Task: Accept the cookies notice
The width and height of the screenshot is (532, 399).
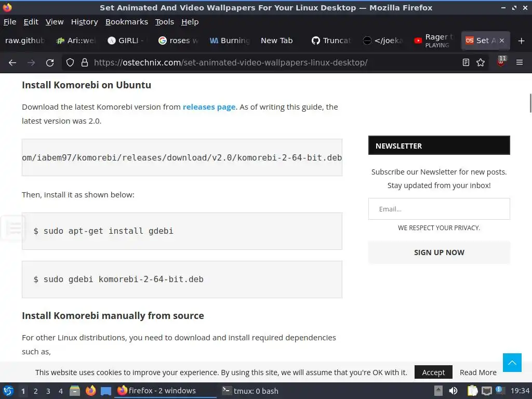Action: [433, 372]
